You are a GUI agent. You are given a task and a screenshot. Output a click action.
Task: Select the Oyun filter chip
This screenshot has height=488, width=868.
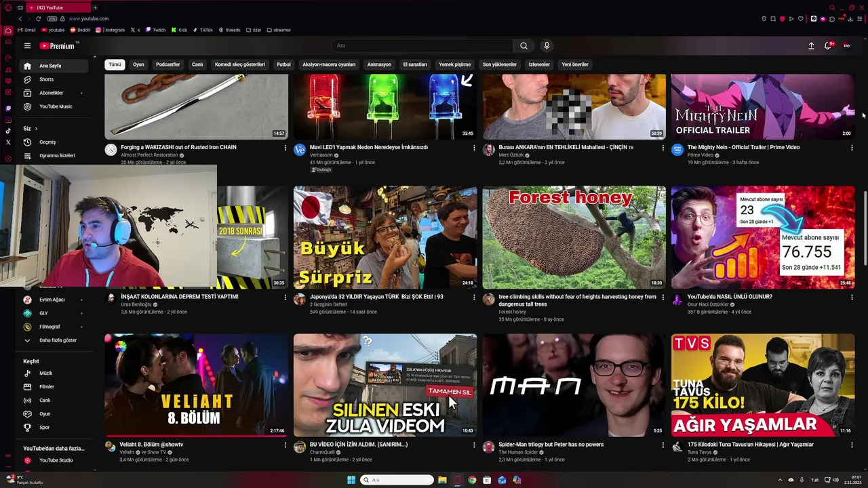click(x=138, y=64)
